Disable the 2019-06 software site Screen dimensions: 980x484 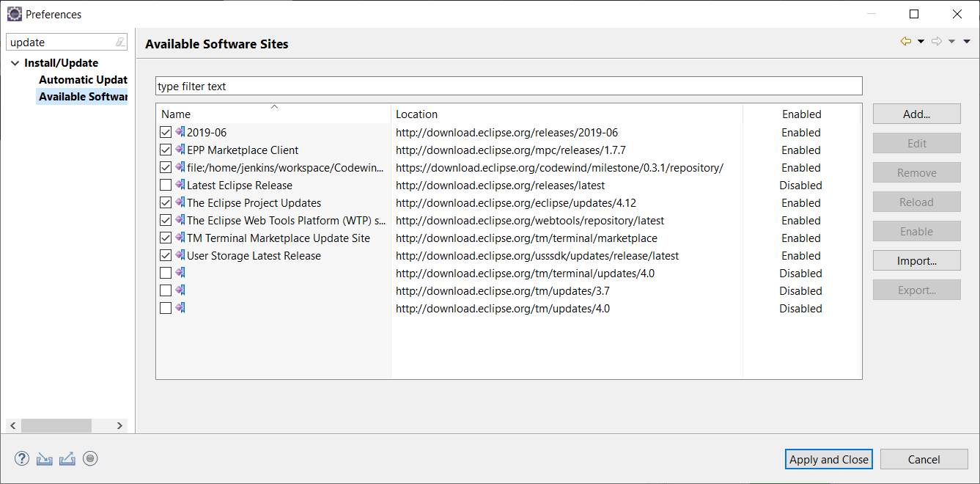coord(165,132)
